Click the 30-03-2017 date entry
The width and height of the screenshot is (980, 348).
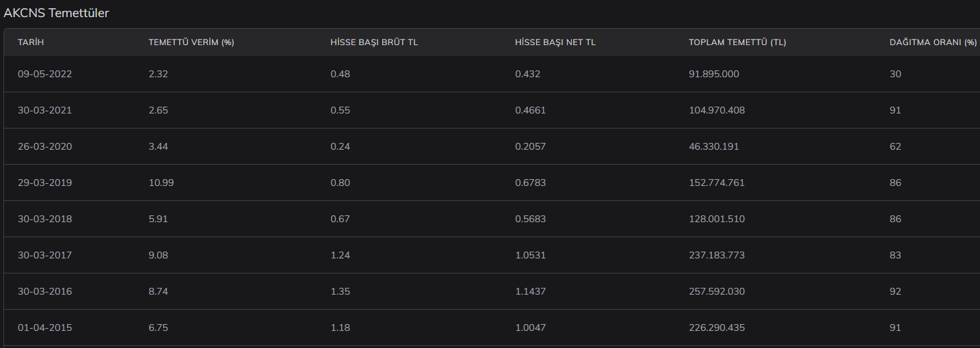coord(44,255)
